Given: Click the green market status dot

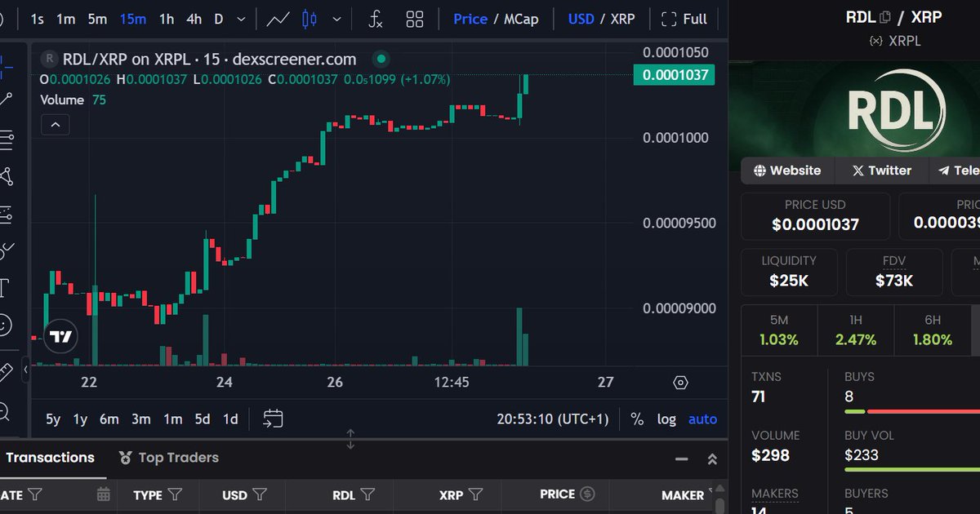Looking at the screenshot, I should click(381, 59).
